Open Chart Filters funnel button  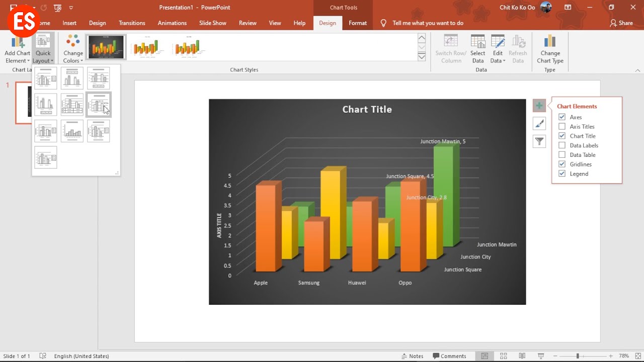[539, 142]
